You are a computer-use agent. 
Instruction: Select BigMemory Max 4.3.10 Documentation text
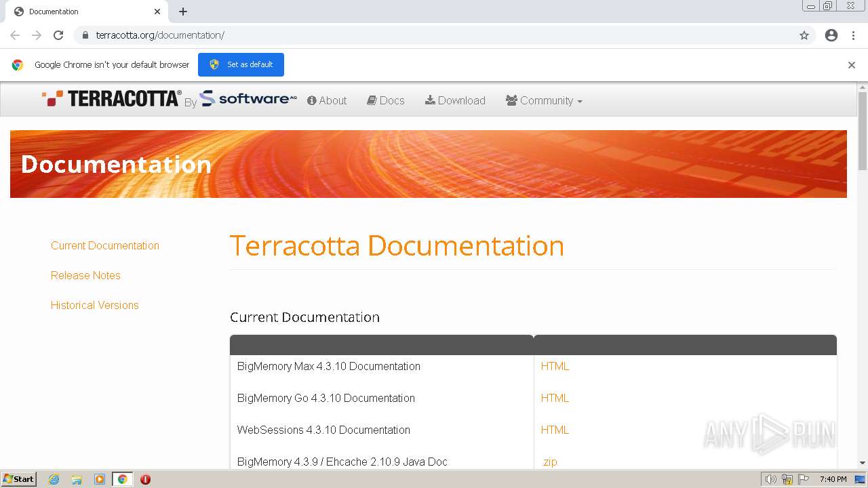click(329, 366)
